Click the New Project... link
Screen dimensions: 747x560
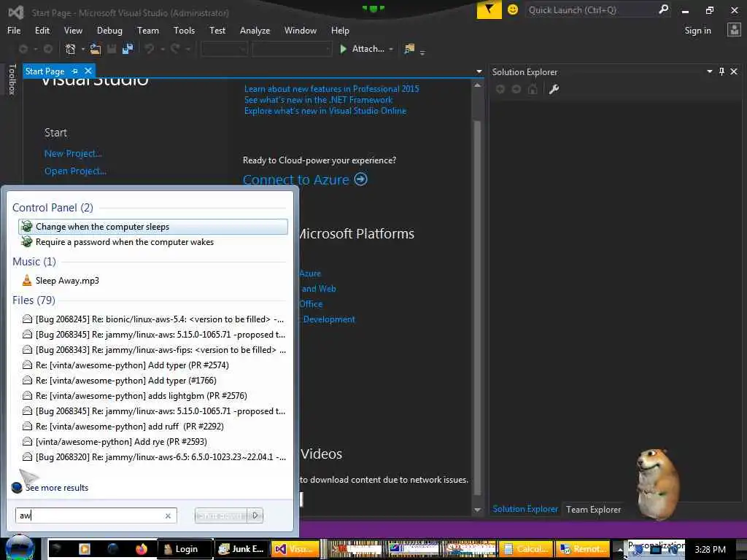[73, 153]
